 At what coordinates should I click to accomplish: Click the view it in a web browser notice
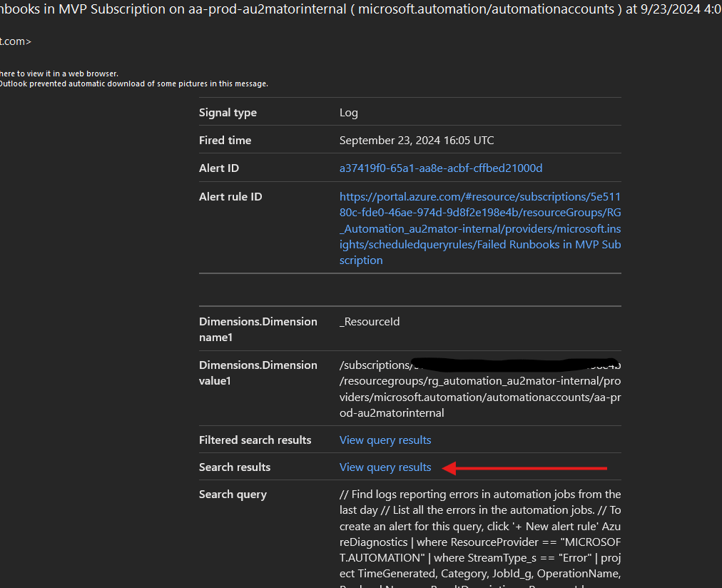tap(59, 73)
